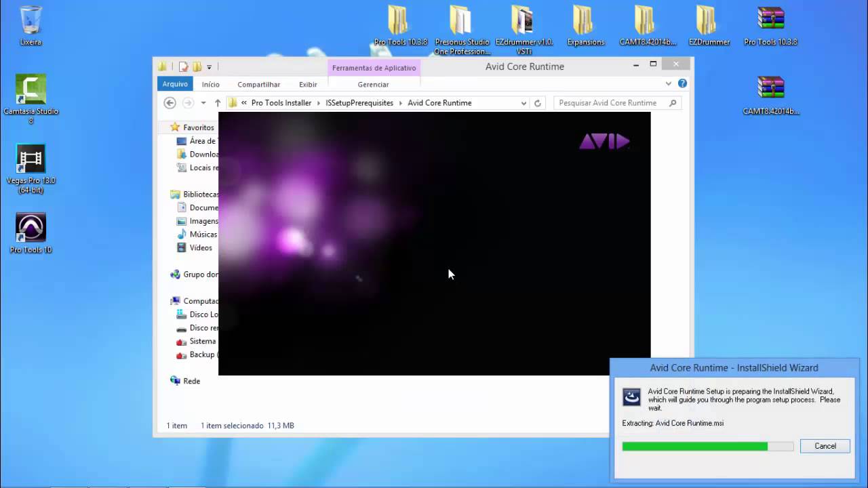Open Explorer help with the question mark
Screen dimensions: 868x488
[682, 83]
